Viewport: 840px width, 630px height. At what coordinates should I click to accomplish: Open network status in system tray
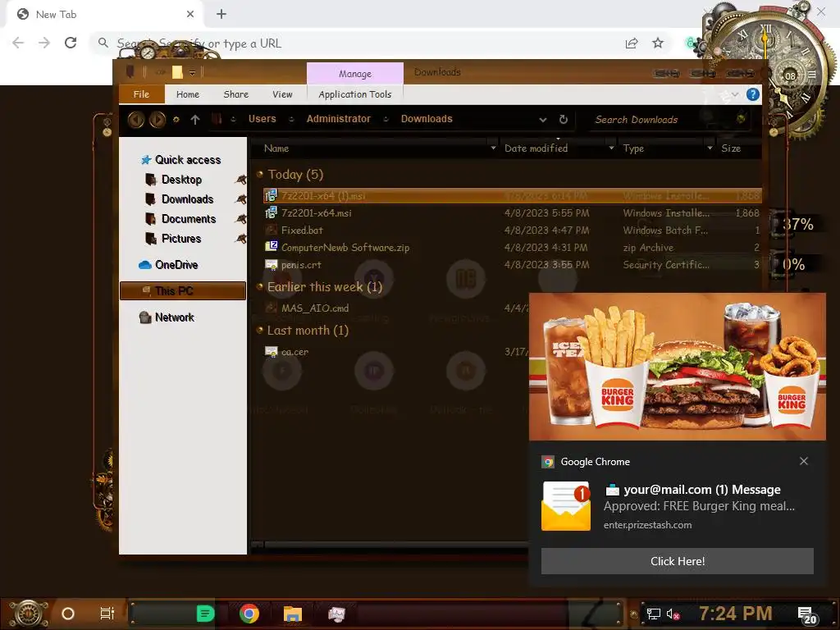[653, 614]
